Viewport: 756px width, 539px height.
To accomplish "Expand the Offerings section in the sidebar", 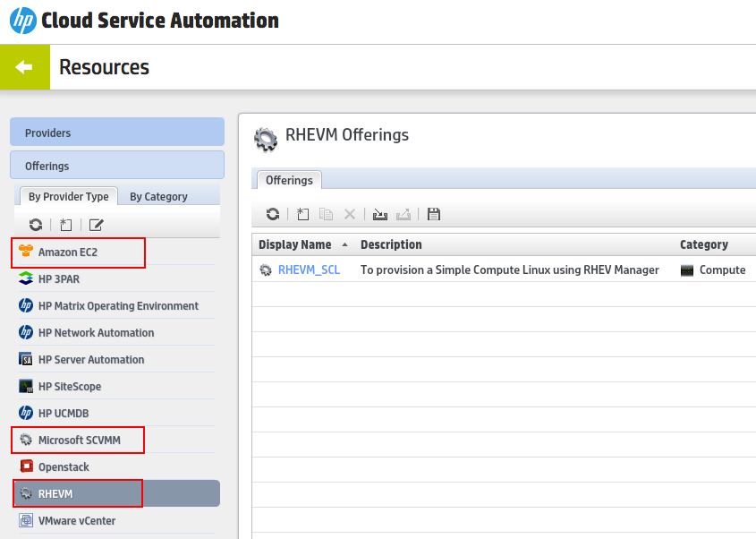I will pyautogui.click(x=117, y=166).
